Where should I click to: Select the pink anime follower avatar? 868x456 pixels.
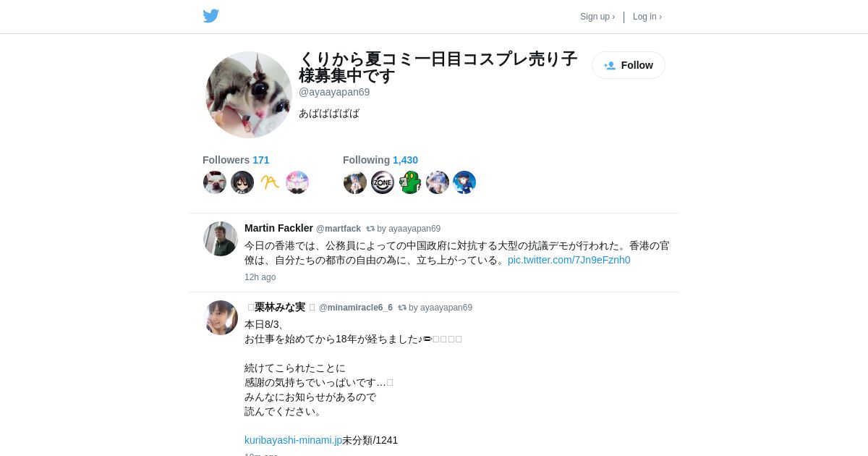click(297, 182)
